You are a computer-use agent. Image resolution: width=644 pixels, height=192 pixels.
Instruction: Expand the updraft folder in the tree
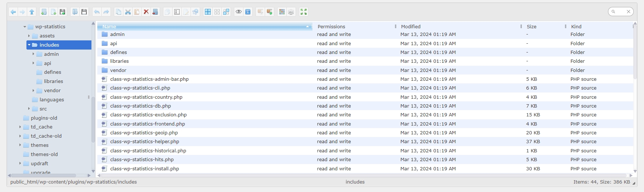pyautogui.click(x=20, y=163)
